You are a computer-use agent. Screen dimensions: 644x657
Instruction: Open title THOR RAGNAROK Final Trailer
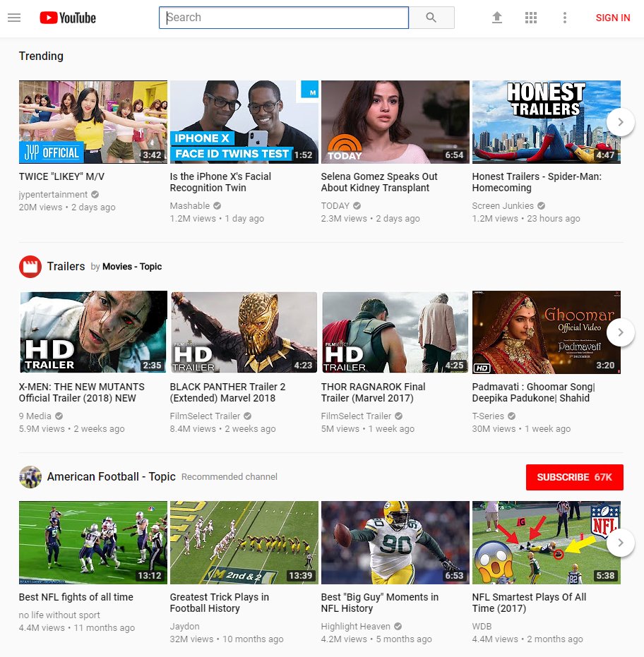click(x=373, y=392)
